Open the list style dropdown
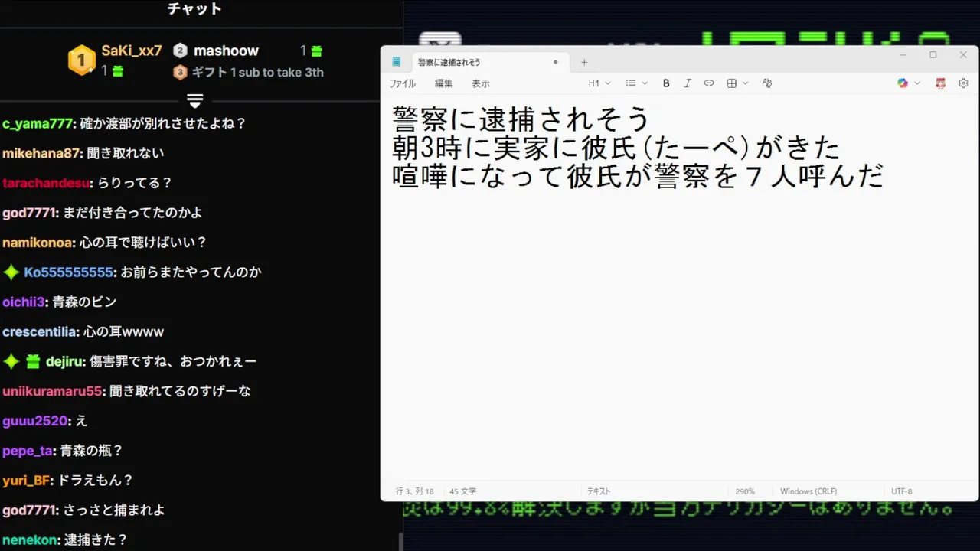 (x=636, y=83)
